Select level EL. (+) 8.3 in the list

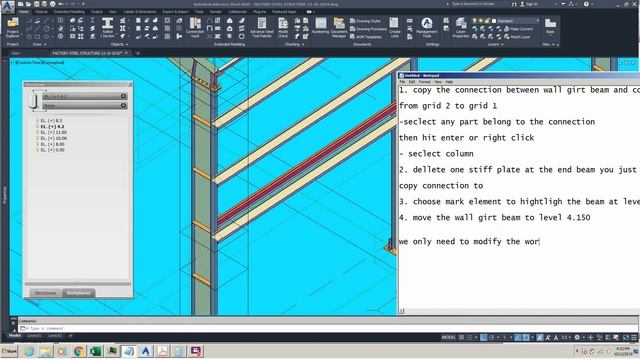pyautogui.click(x=51, y=121)
